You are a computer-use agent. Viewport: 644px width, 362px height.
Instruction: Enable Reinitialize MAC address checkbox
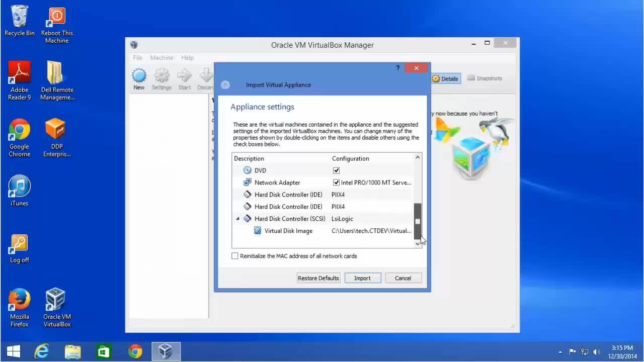tap(235, 256)
